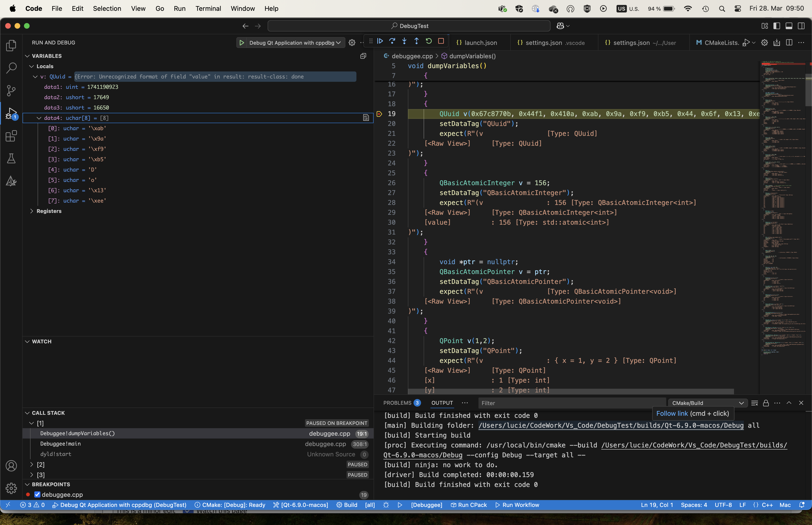Image resolution: width=812 pixels, height=525 pixels.
Task: Follow builds/Qt-6.9.0-macos/Debug folder link
Action: (611, 425)
